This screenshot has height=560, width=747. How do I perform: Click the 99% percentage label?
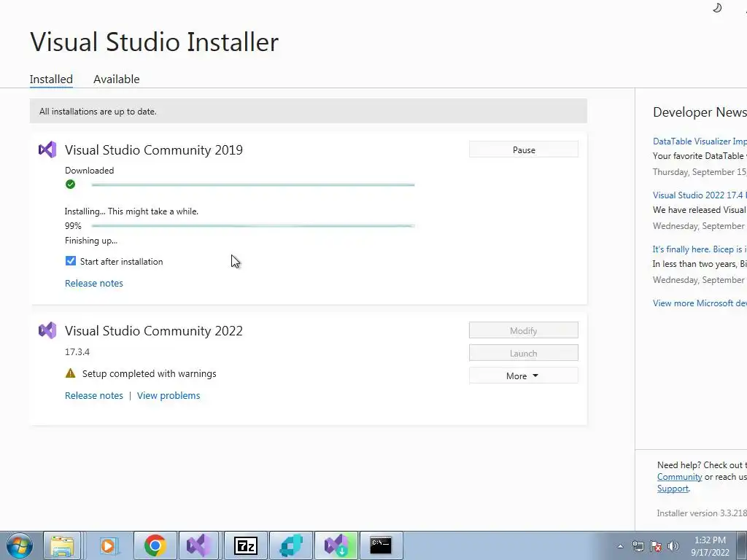pos(73,226)
